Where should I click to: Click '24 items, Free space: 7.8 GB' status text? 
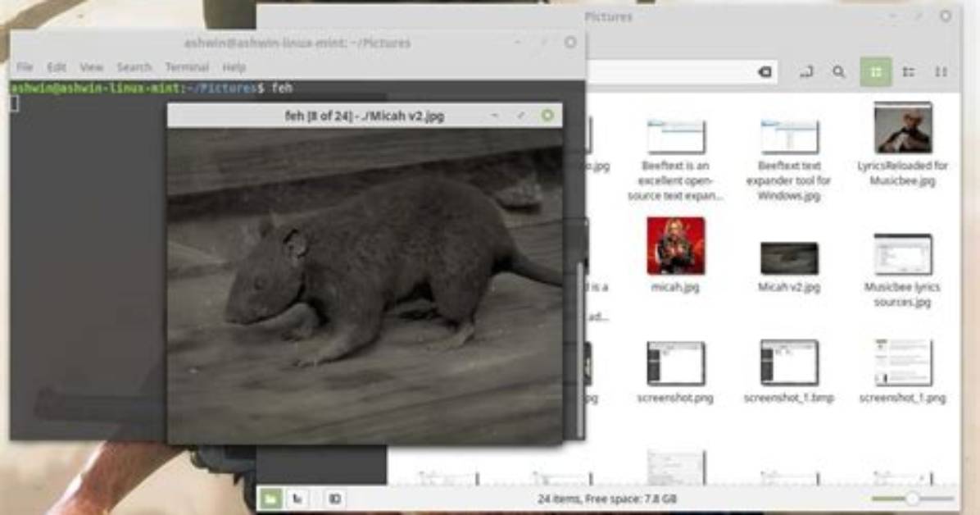click(607, 499)
